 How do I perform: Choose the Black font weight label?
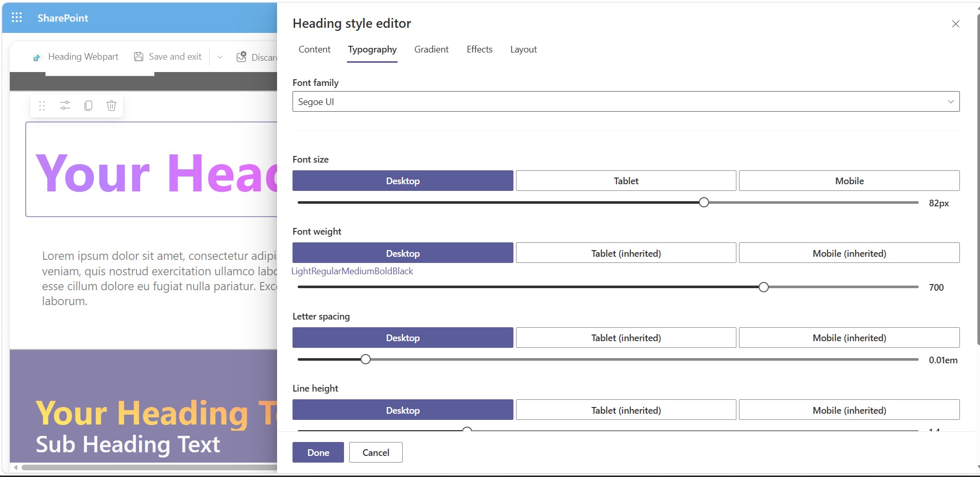pos(403,271)
